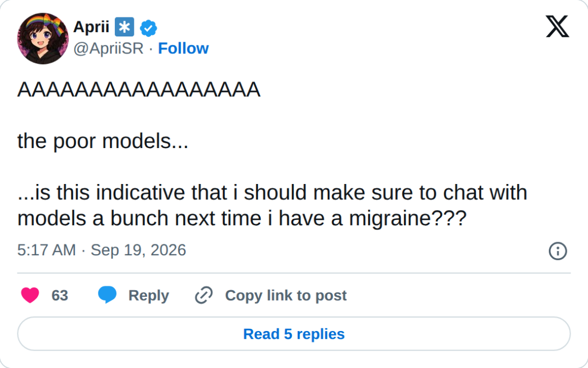
Task: Click the Sep 19, 2026 date
Action: coord(138,250)
